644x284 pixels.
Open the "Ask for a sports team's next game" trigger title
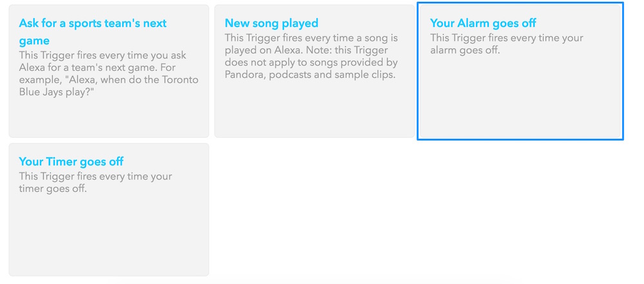92,24
